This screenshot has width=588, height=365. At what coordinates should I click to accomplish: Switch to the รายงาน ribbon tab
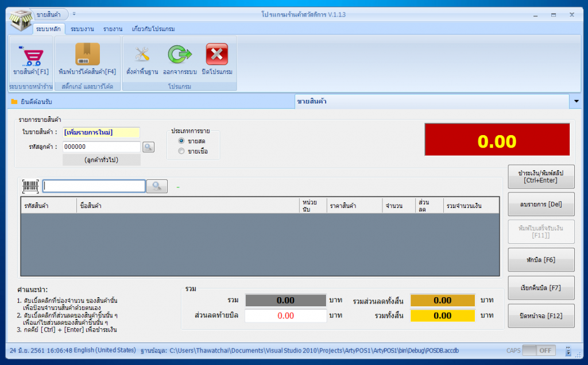point(112,28)
